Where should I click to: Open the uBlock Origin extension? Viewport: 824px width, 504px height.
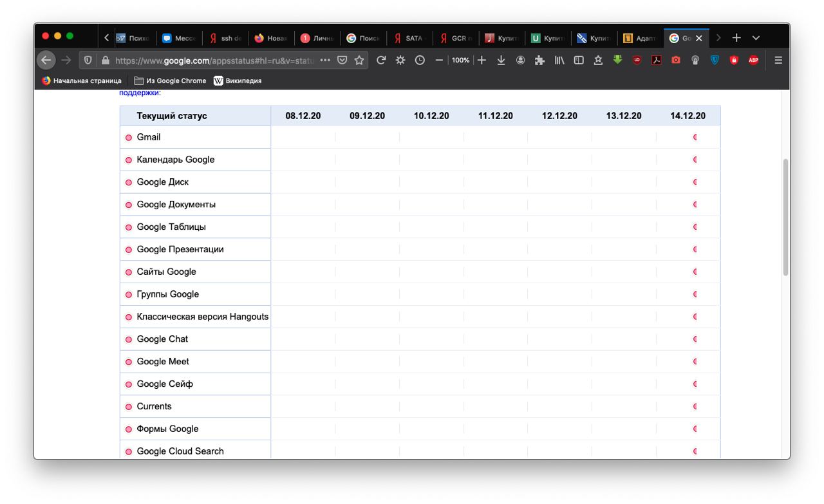(x=637, y=61)
